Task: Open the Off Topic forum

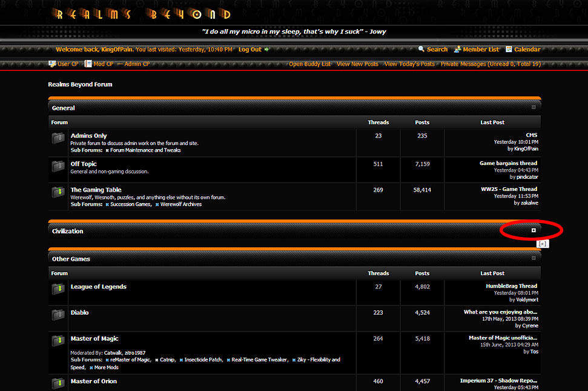Action: pyautogui.click(x=84, y=164)
